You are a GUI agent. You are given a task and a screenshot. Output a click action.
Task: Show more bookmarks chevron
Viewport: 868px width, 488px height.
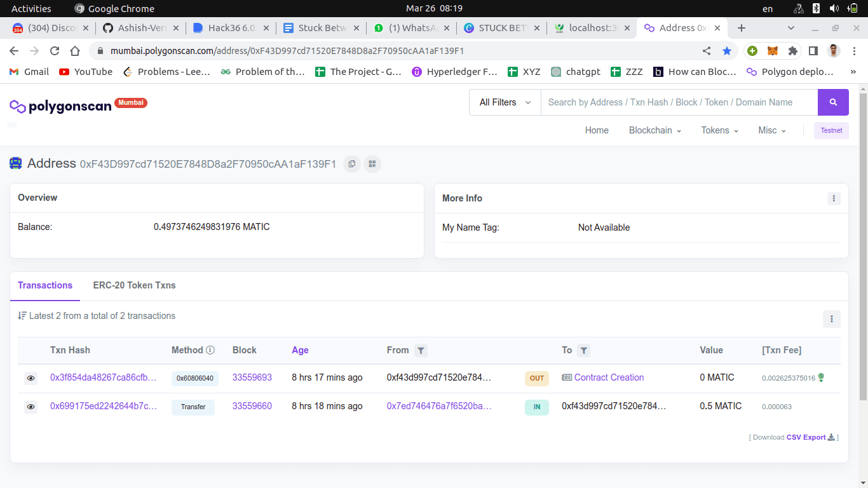coord(853,72)
